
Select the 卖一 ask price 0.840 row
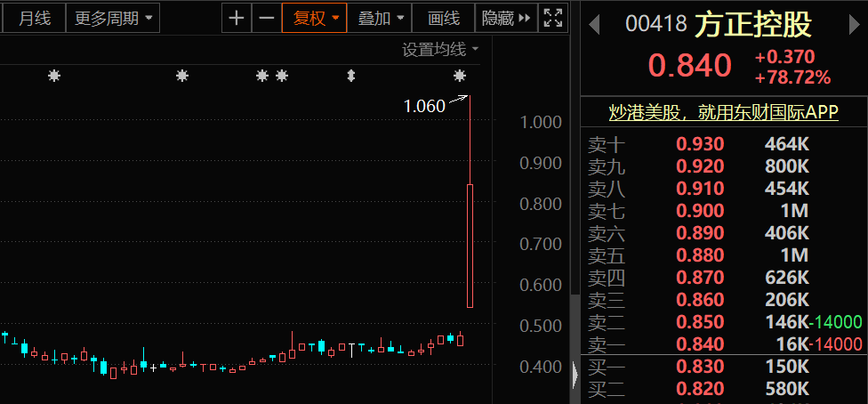point(724,344)
